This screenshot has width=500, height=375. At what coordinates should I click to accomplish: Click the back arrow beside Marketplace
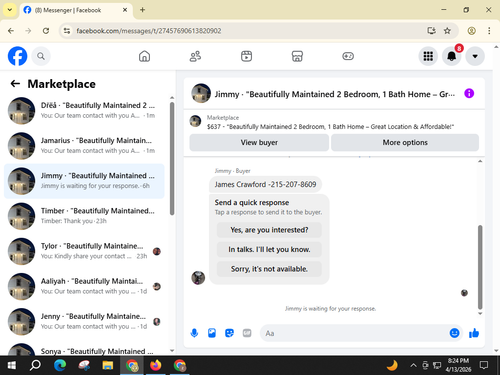(15, 84)
